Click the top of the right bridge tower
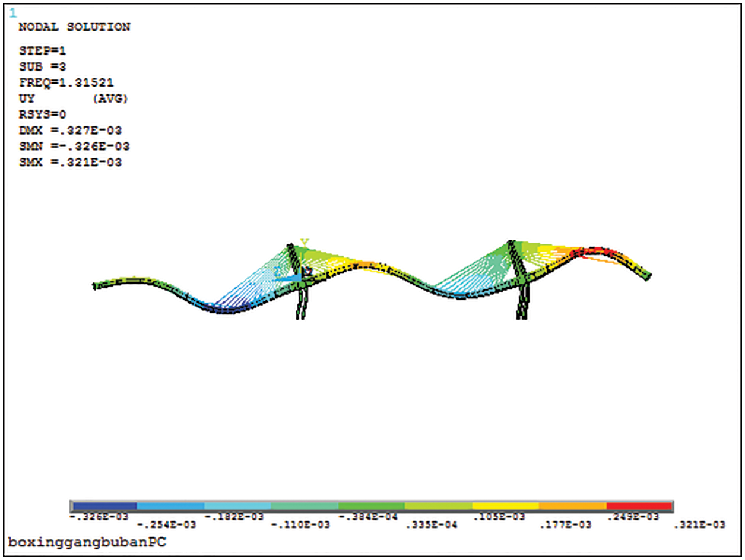The height and width of the screenshot is (560, 745). coord(509,243)
